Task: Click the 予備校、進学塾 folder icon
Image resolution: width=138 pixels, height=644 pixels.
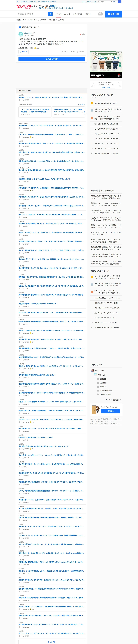Action: (x=98, y=394)
